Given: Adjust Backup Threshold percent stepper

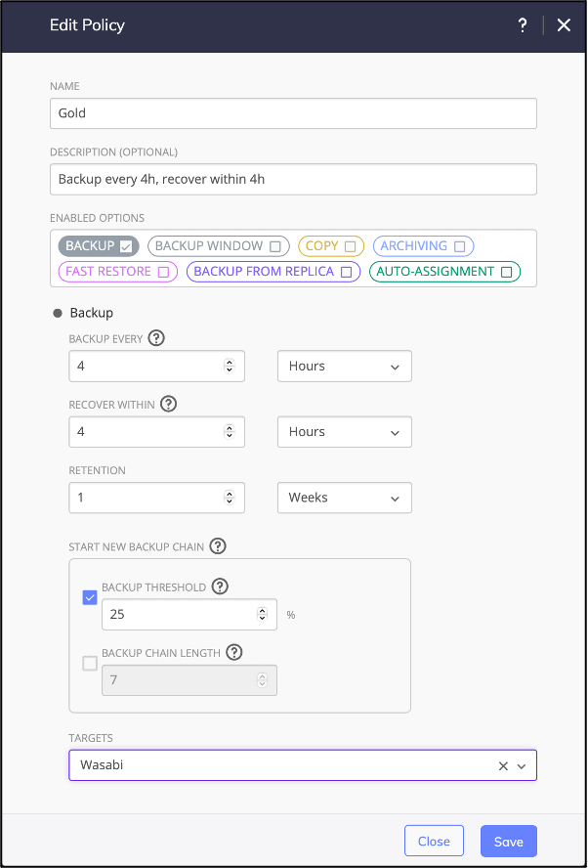Looking at the screenshot, I should click(262, 615).
